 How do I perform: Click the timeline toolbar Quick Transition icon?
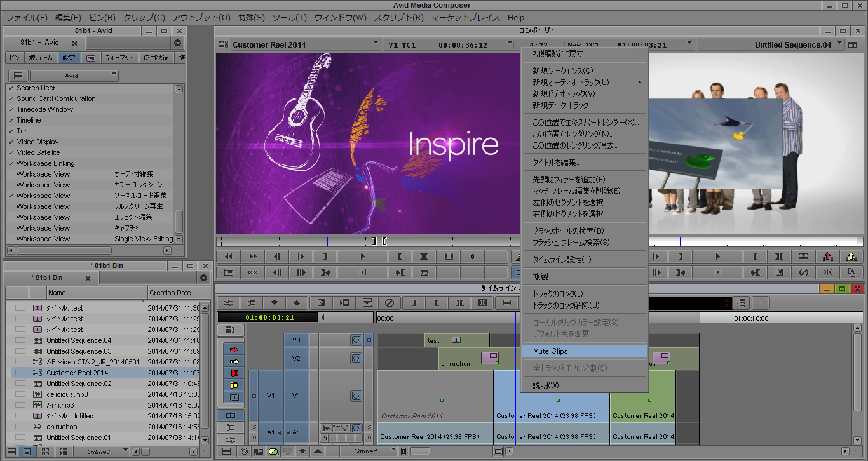click(322, 303)
